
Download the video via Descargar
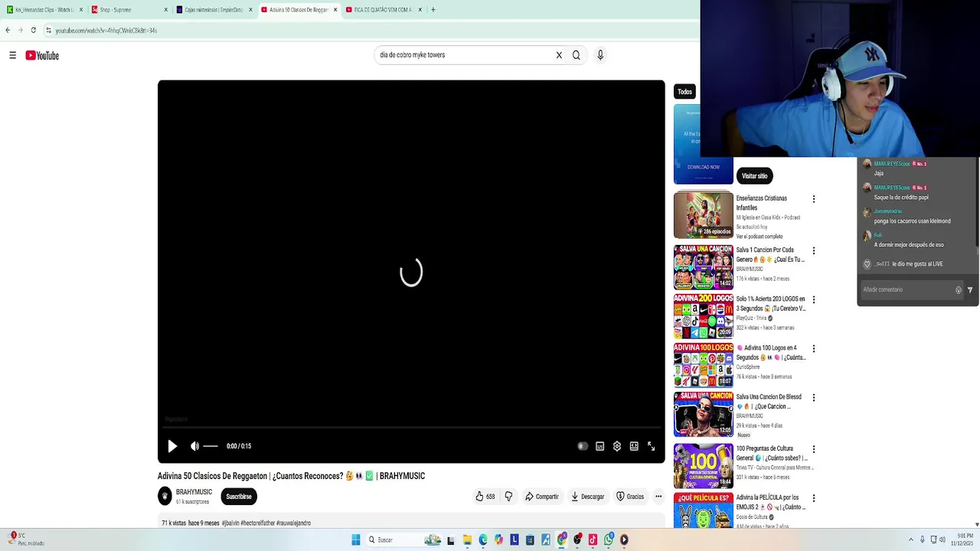tap(588, 497)
